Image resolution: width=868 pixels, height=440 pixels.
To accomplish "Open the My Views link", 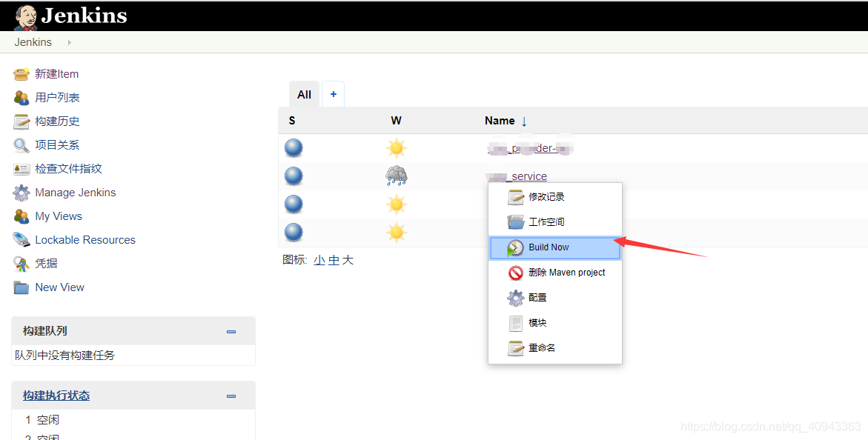I will 59,216.
